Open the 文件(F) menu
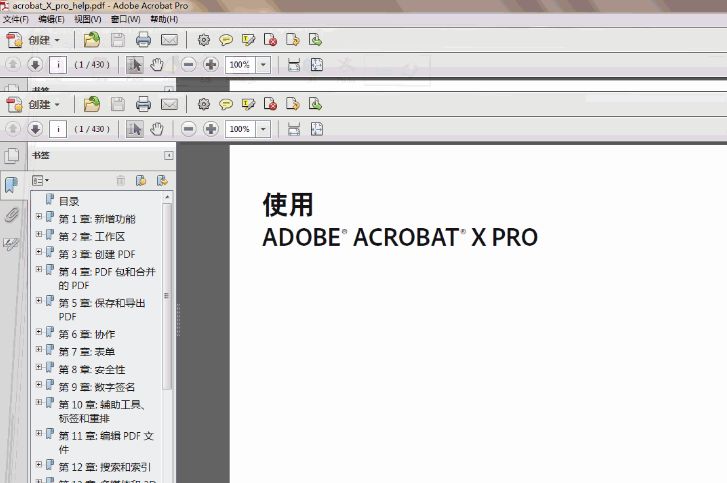Image resolution: width=727 pixels, height=483 pixels. [x=16, y=19]
